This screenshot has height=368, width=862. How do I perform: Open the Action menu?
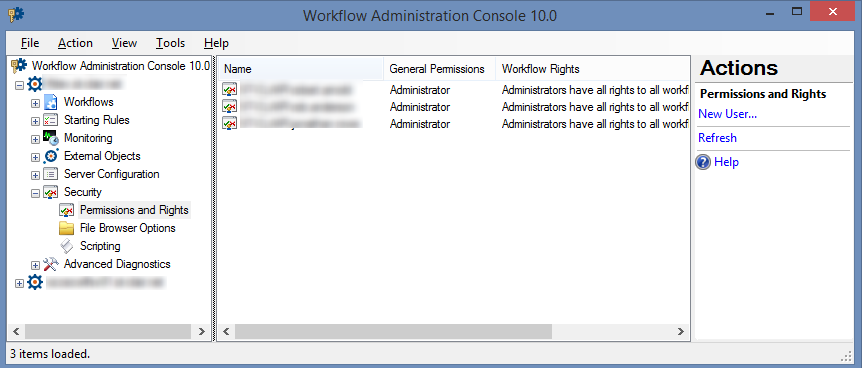click(75, 43)
